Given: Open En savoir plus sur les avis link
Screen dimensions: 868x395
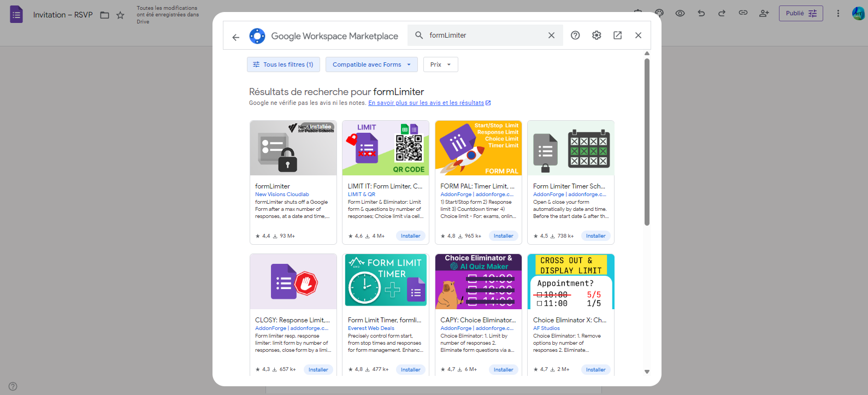Looking at the screenshot, I should click(429, 103).
